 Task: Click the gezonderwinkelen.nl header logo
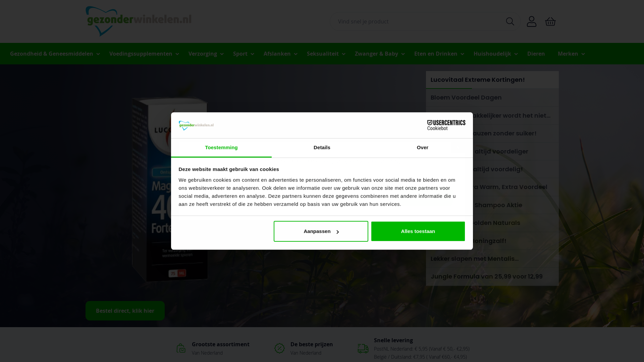139,21
